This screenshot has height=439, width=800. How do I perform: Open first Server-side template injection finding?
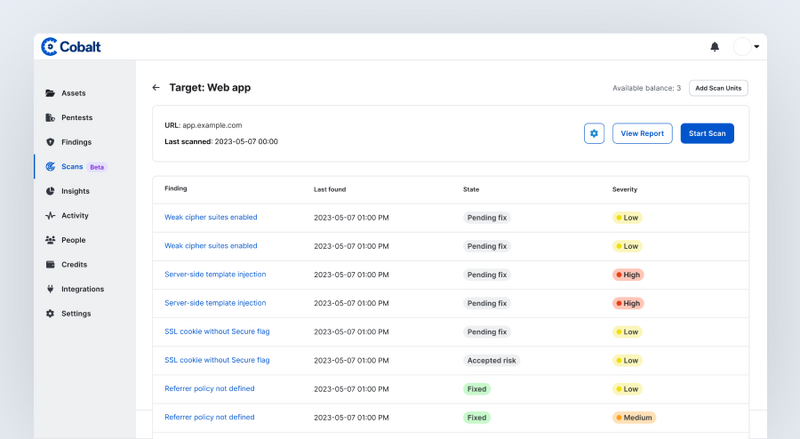pos(215,274)
